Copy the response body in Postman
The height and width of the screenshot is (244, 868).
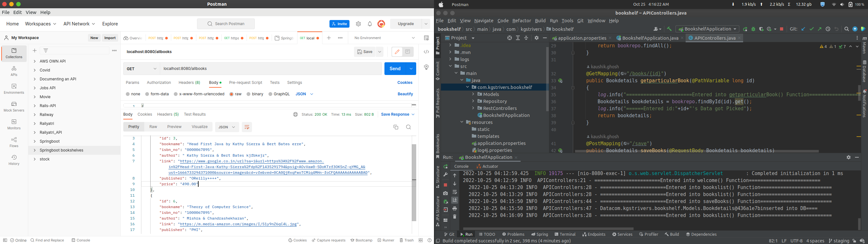396,127
